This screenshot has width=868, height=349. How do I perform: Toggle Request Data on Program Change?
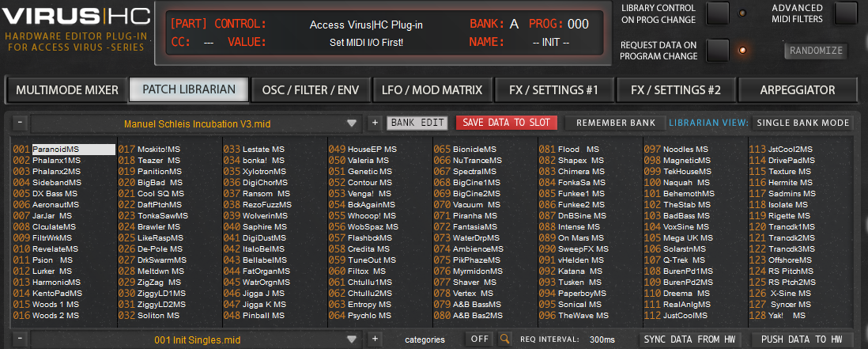tap(718, 51)
